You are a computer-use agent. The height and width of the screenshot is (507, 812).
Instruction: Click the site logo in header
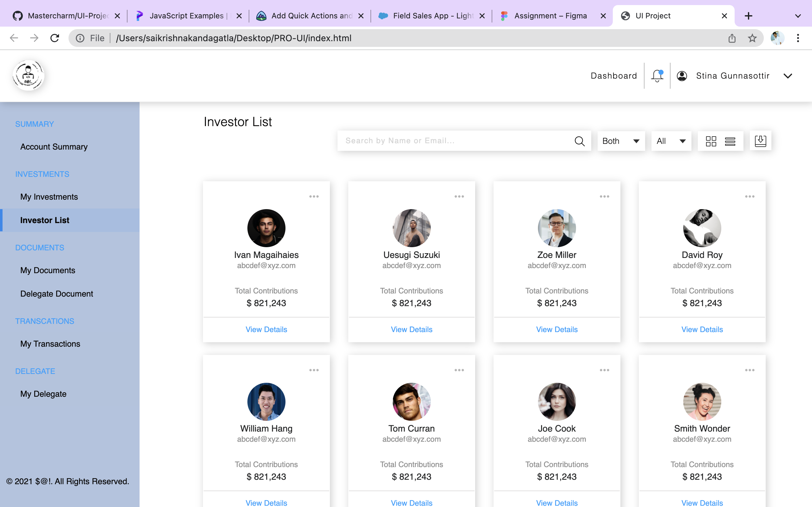coord(29,76)
